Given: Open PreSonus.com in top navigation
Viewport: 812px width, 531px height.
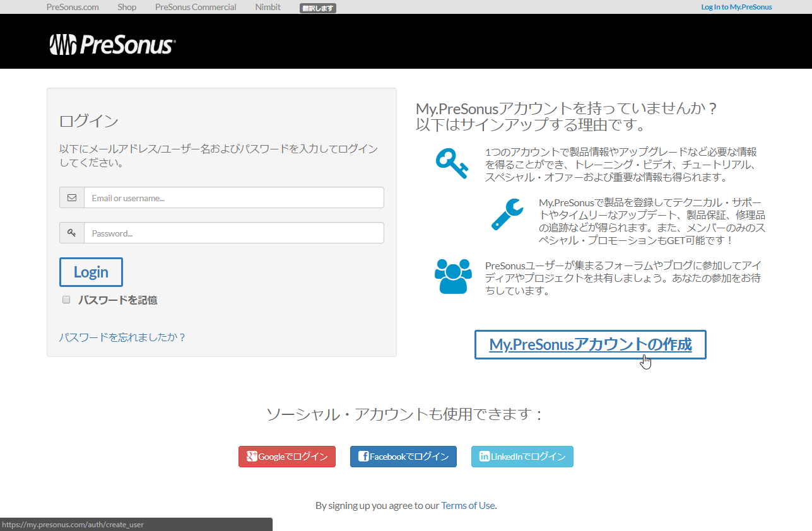Looking at the screenshot, I should [73, 7].
